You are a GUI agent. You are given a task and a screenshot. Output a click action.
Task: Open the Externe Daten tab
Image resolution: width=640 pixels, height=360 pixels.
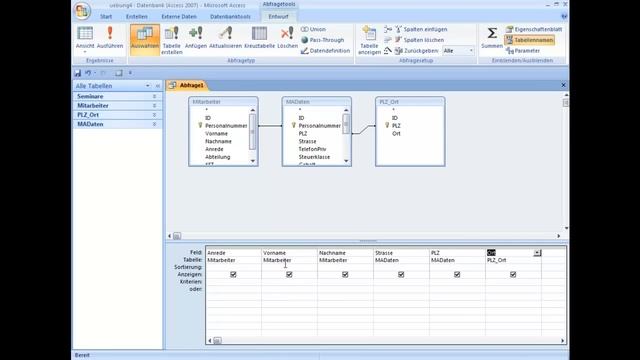coord(179,17)
